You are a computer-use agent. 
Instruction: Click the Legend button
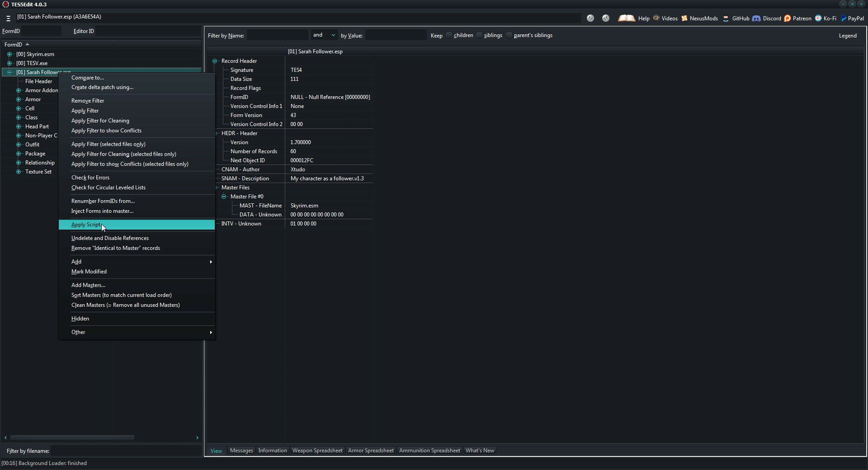coord(848,36)
